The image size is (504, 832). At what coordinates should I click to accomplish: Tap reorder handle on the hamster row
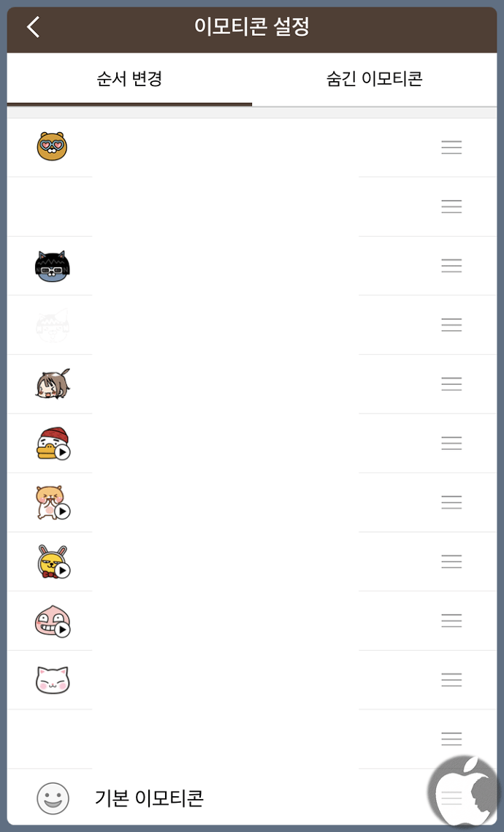(x=451, y=502)
